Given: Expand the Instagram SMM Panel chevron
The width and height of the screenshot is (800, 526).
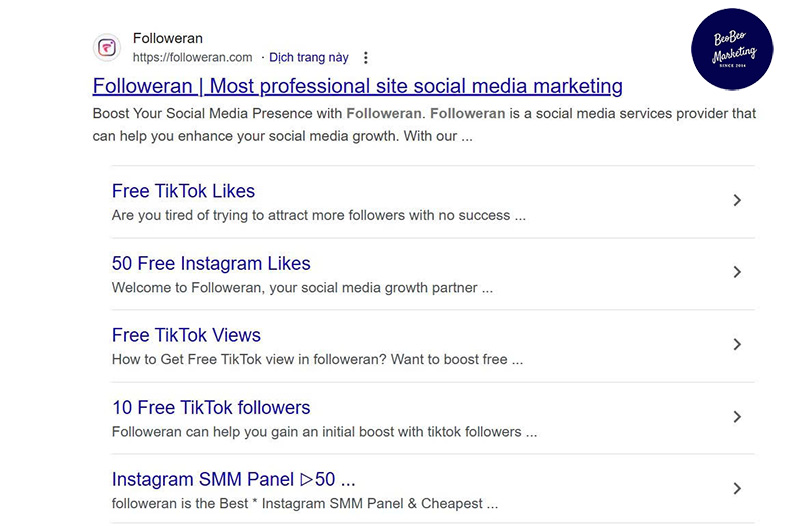Looking at the screenshot, I should 737,489.
